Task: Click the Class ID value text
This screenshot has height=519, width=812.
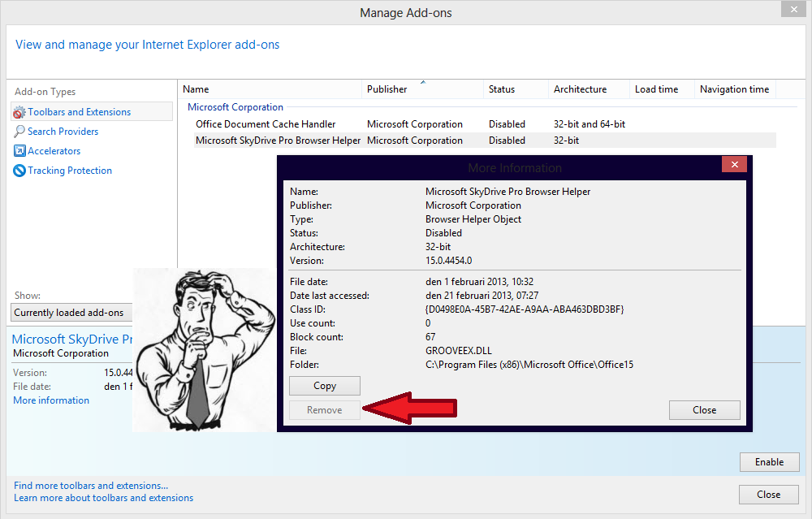Action: [525, 309]
